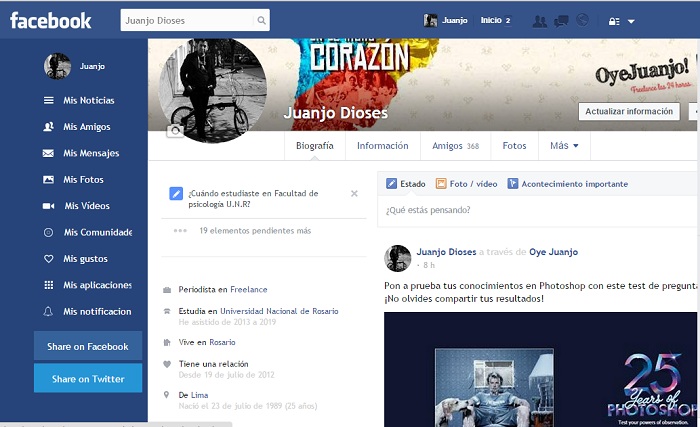700x427 pixels.
Task: Open the friend requests icon in top bar
Action: tap(540, 20)
